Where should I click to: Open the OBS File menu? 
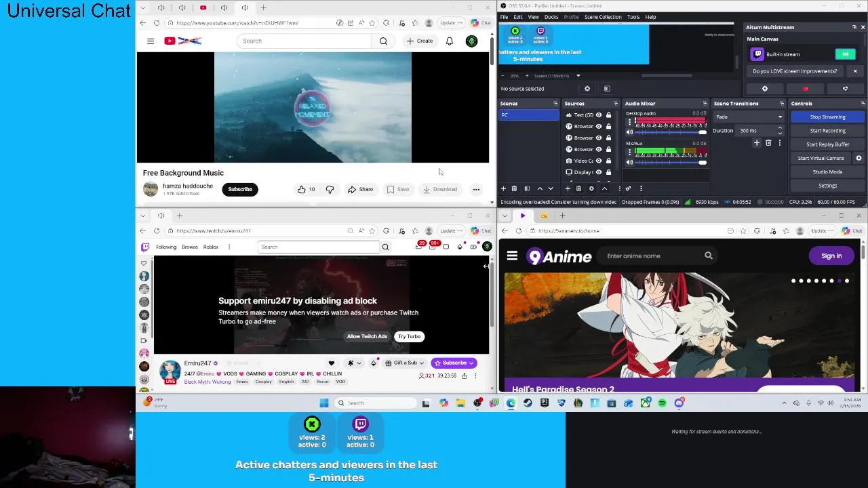pyautogui.click(x=504, y=17)
